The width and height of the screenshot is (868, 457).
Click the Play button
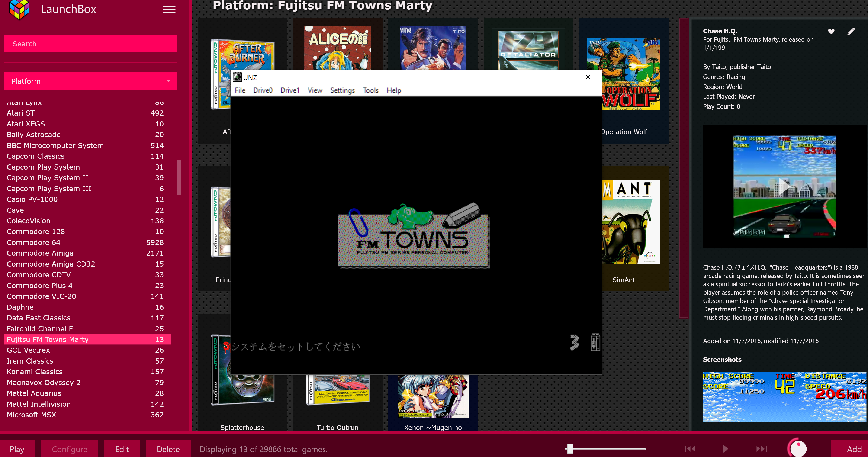17,449
